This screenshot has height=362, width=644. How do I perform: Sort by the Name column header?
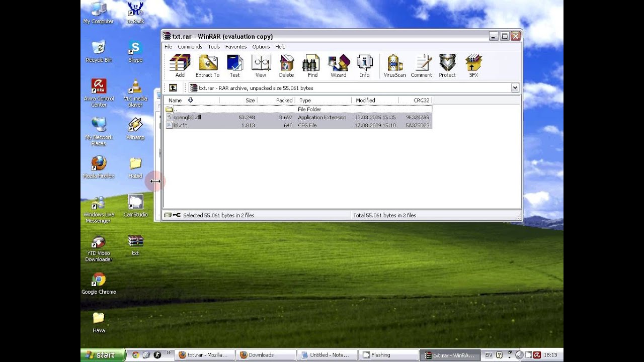tap(191, 101)
